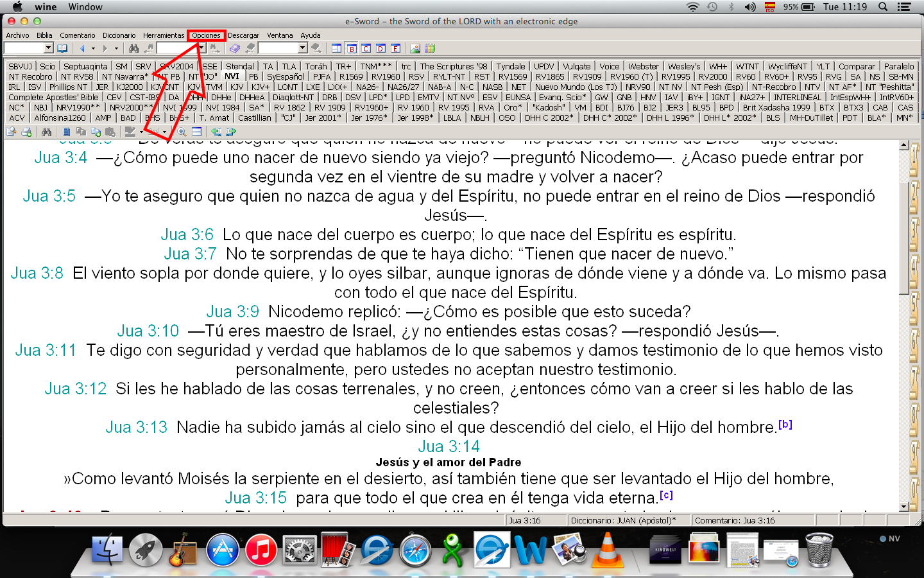Click verse reference Jua 3:12
This screenshot has height=578, width=924.
click(x=76, y=389)
